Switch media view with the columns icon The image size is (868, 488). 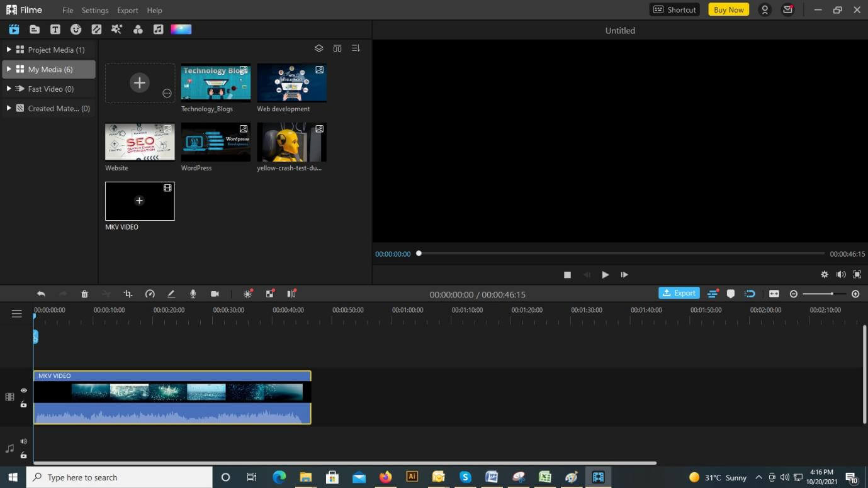coord(337,48)
